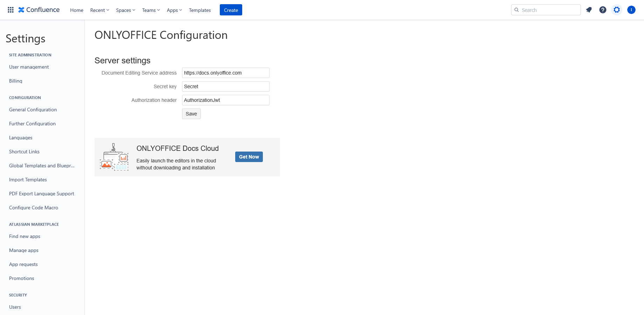
Task: Click the Authorization header label
Action: [x=154, y=100]
